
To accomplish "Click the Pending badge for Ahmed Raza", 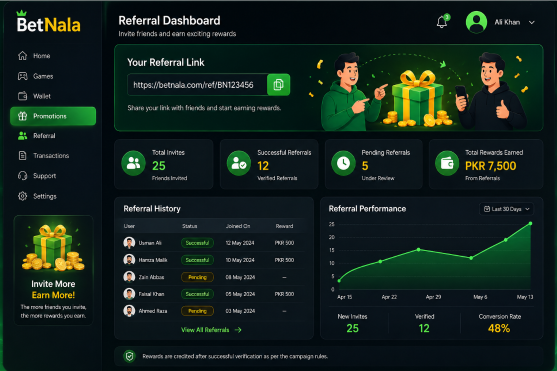I will pos(197,311).
